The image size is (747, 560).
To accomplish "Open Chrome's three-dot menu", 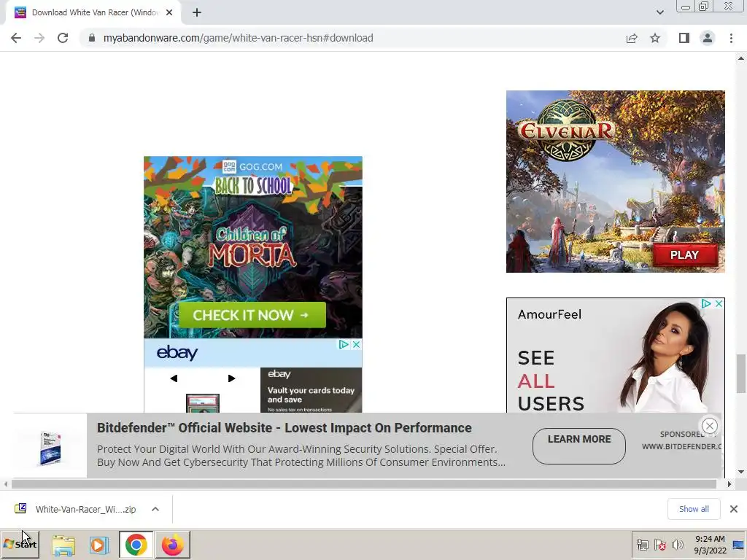I will point(731,38).
